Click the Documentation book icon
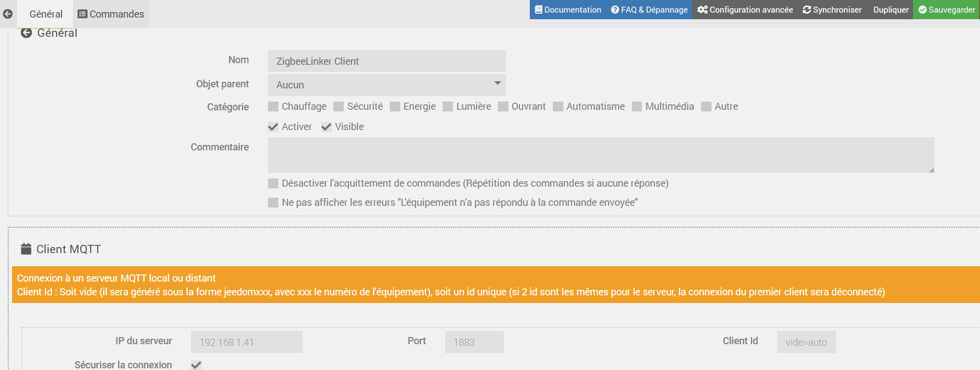 click(x=539, y=10)
